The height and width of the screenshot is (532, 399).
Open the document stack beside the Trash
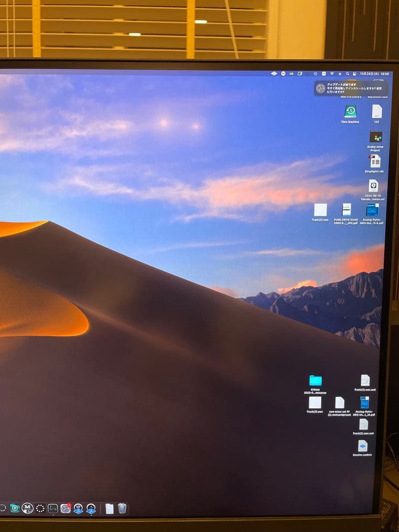click(109, 508)
